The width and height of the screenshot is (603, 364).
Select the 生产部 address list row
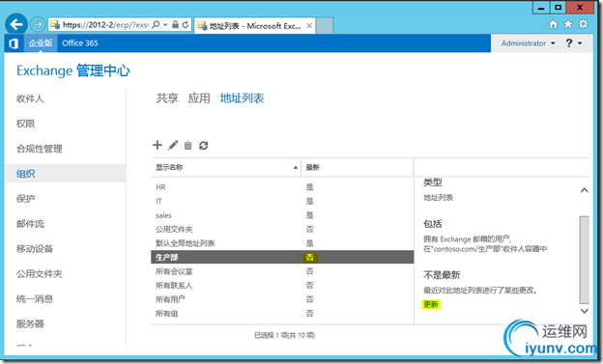[x=282, y=257]
